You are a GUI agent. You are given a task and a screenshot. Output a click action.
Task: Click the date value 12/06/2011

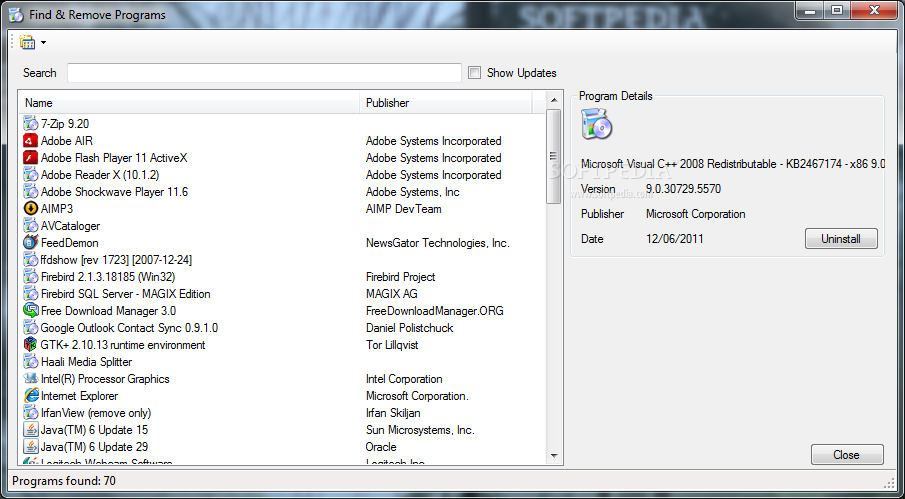point(675,239)
